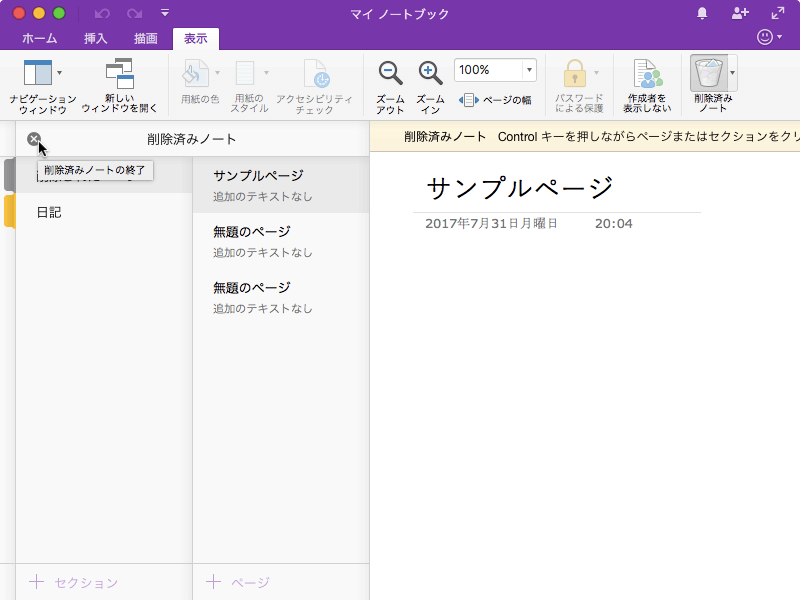Click the notifications bell icon

pos(702,13)
